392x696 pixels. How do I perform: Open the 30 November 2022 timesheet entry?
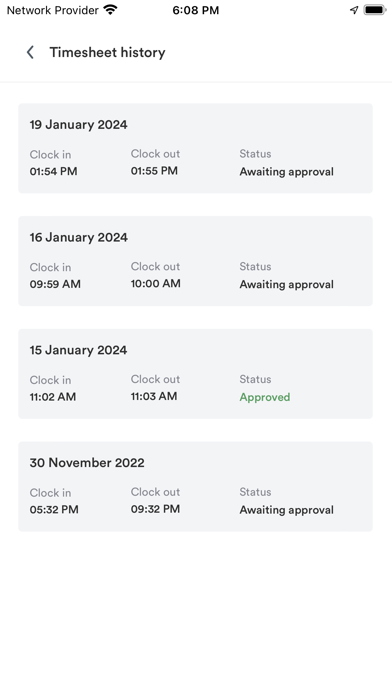[195, 486]
